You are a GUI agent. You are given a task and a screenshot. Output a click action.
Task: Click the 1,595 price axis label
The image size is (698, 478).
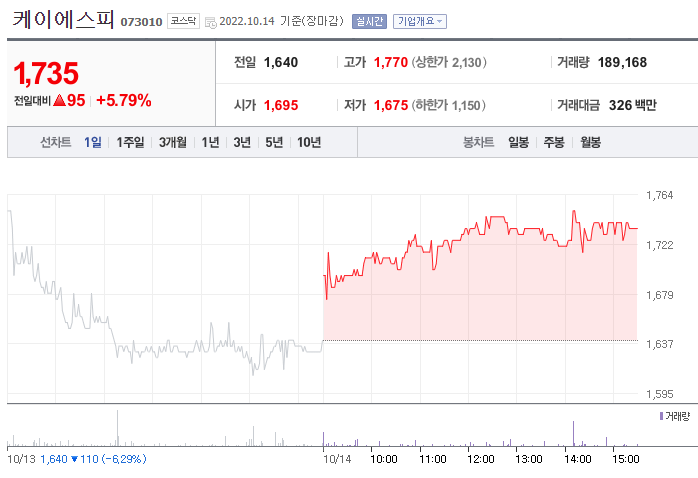coord(659,394)
